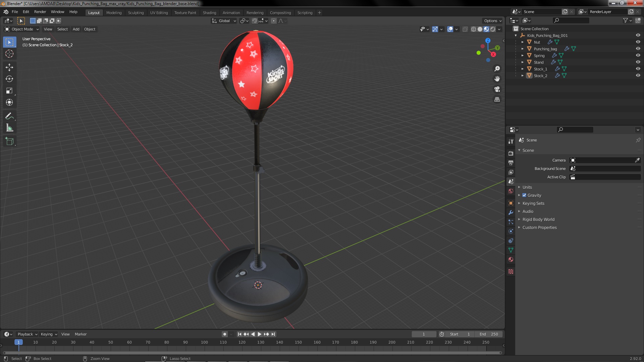Select the Rotate tool

point(9,79)
